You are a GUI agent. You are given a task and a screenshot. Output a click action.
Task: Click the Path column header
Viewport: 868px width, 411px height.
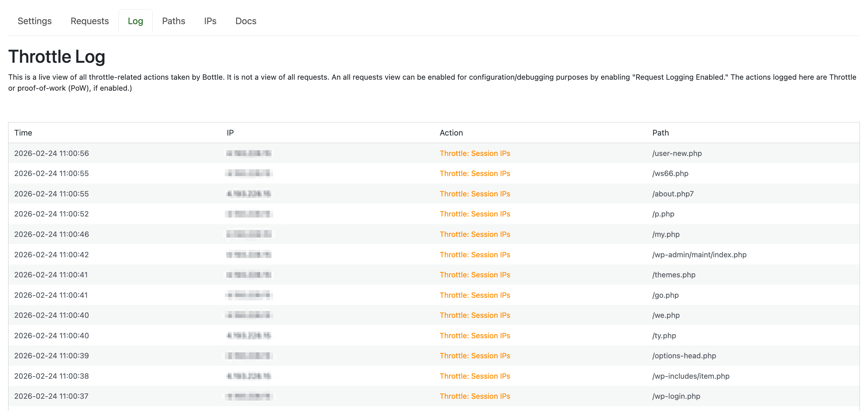[660, 132]
